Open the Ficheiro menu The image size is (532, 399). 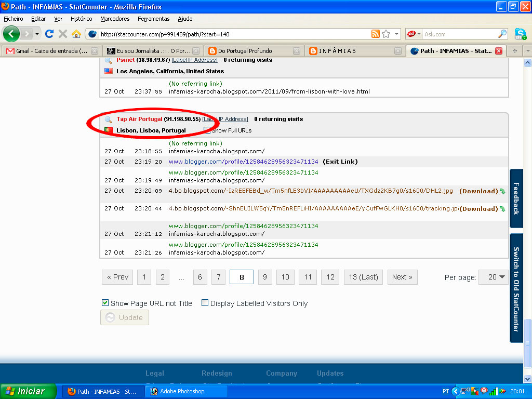tap(14, 19)
